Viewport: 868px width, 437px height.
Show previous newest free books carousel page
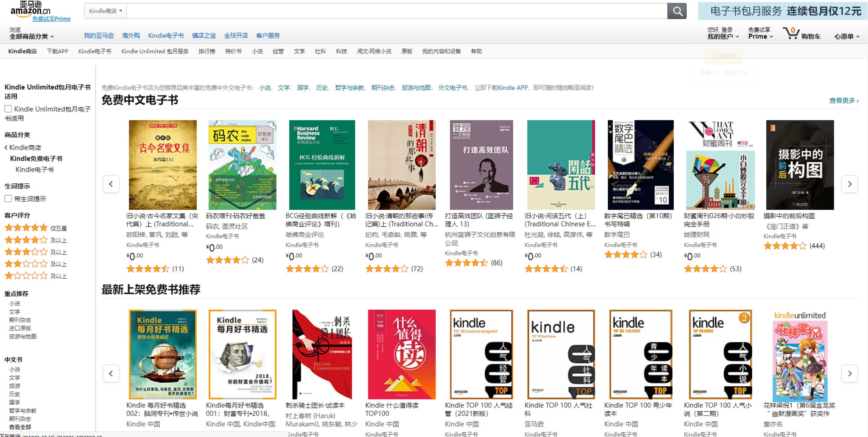[x=111, y=373]
